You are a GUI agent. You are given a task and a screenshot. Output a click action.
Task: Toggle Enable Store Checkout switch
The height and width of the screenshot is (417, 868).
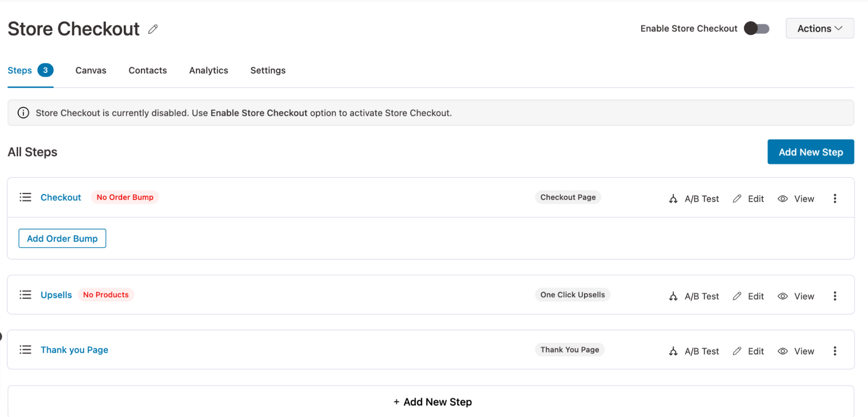(x=756, y=29)
